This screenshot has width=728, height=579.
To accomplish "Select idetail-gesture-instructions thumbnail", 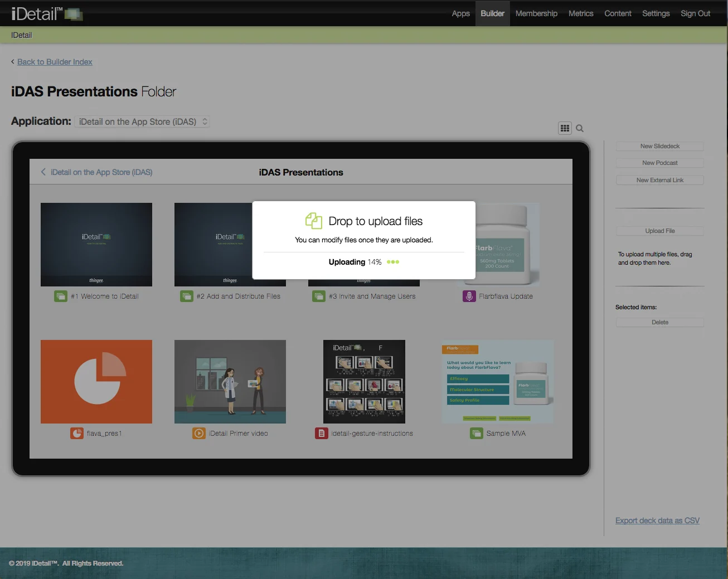I will [x=364, y=382].
